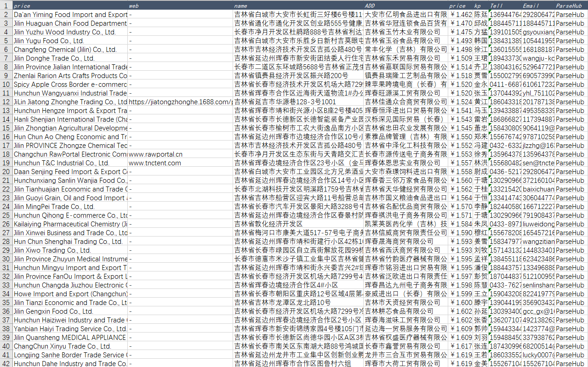Select the 'web' column header cell
Viewport: 588px width, 367px height.
click(181, 6)
